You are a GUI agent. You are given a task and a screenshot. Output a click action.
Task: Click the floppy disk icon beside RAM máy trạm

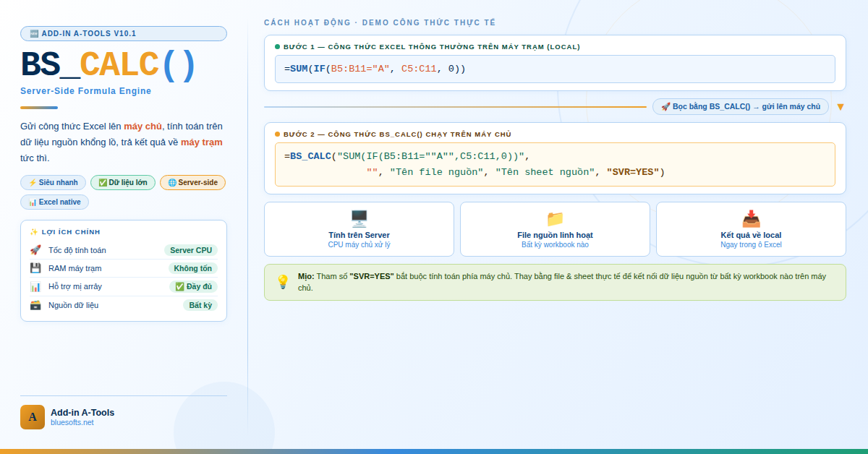pos(35,268)
